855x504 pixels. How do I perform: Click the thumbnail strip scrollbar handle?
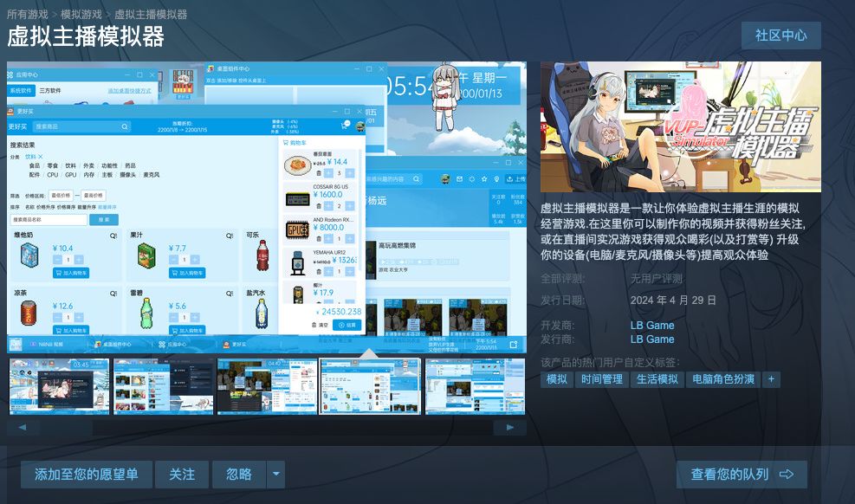[x=66, y=427]
